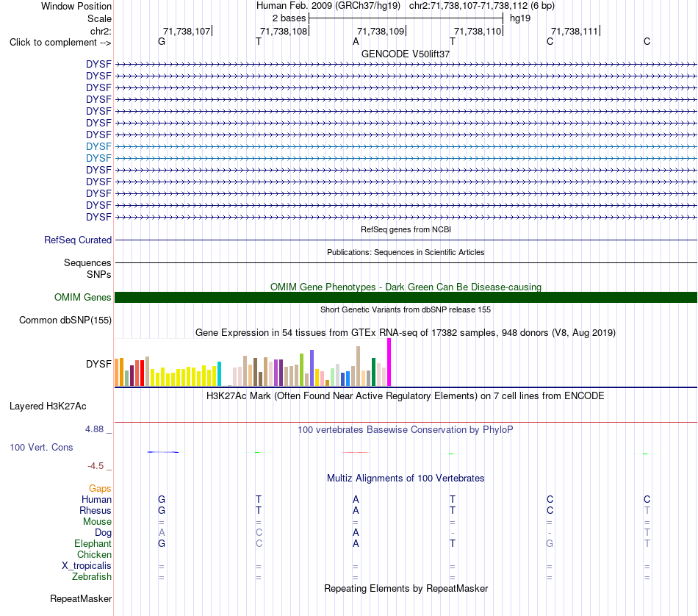The height and width of the screenshot is (616, 698).
Task: Click the first DYSF transcript label
Action: tap(98, 64)
